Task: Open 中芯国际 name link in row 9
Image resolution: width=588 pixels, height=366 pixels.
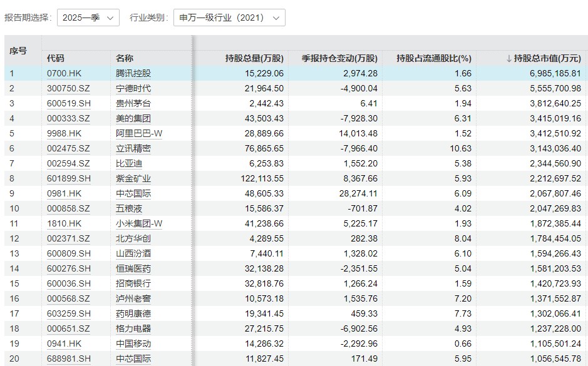Action: [133, 193]
